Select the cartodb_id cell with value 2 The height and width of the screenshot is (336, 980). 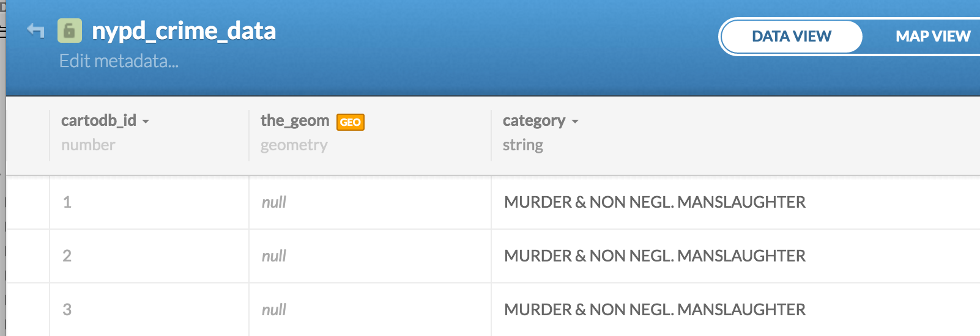pyautogui.click(x=149, y=256)
